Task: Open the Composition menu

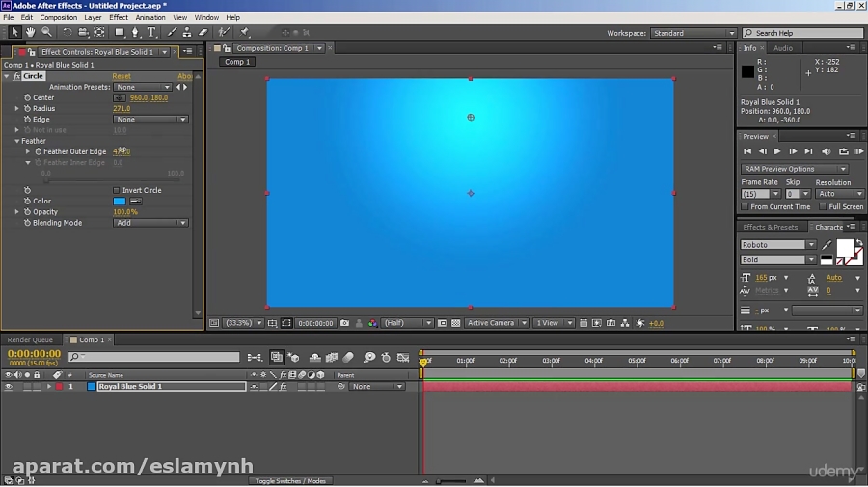Action: coord(58,17)
